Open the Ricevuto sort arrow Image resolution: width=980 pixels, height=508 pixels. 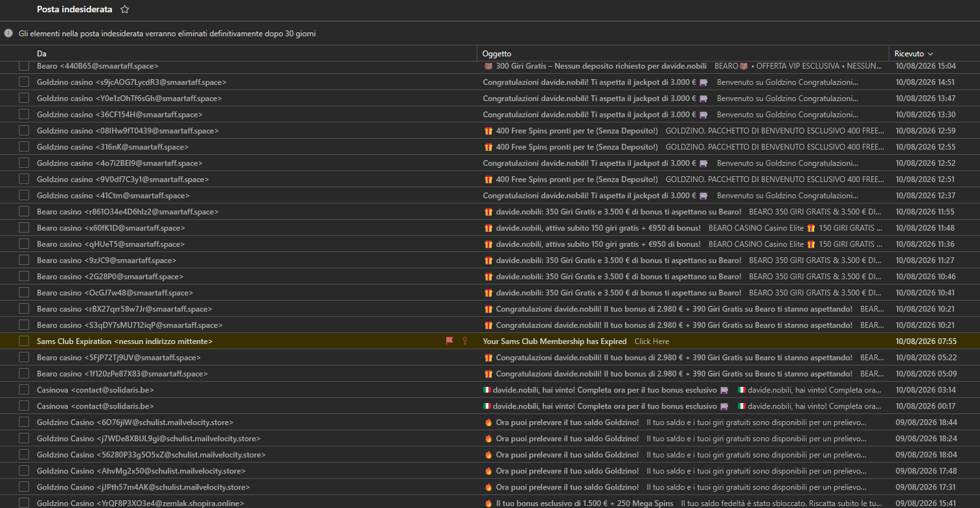[x=931, y=54]
